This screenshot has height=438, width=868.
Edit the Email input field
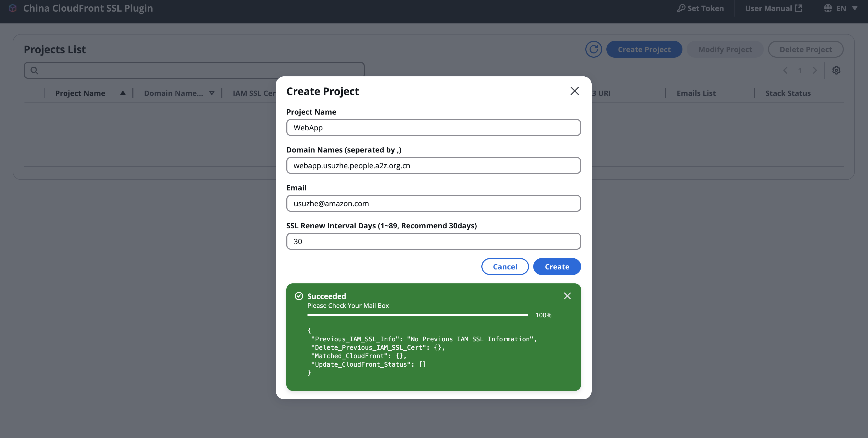[x=433, y=203]
